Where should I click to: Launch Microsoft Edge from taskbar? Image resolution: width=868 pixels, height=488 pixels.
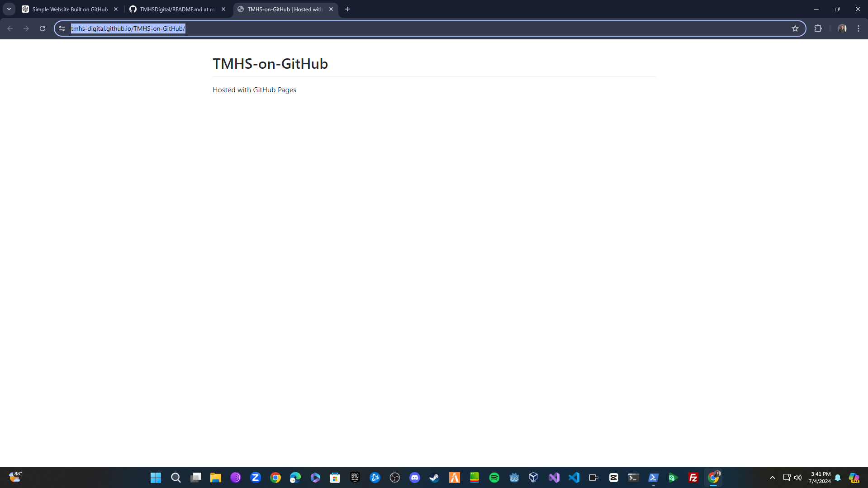pos(295,478)
